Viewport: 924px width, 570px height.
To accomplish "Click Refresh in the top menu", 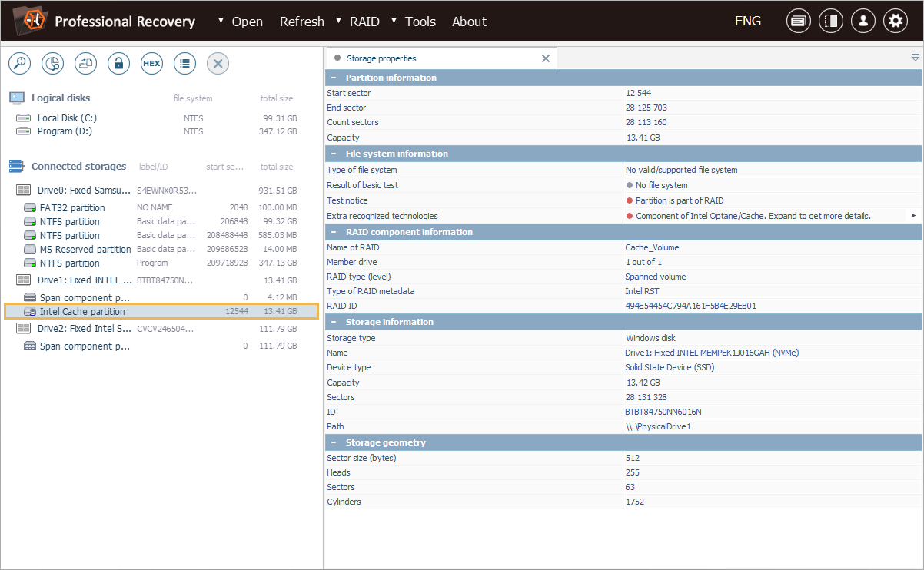I will pos(302,22).
